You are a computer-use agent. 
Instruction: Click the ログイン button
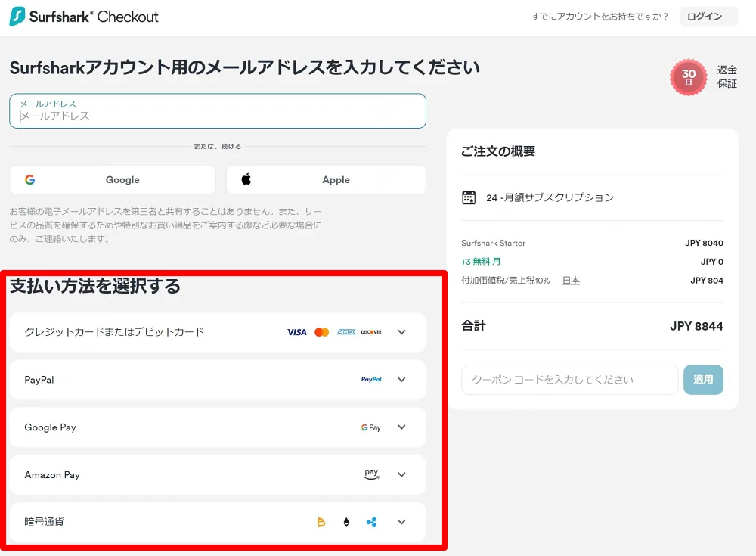coord(708,17)
